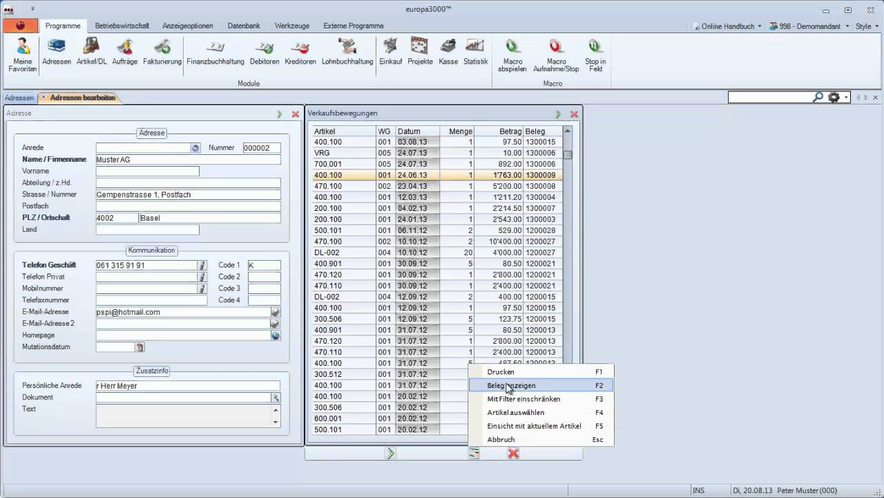
Task: Switch to the Adressen document tab
Action: [19, 98]
